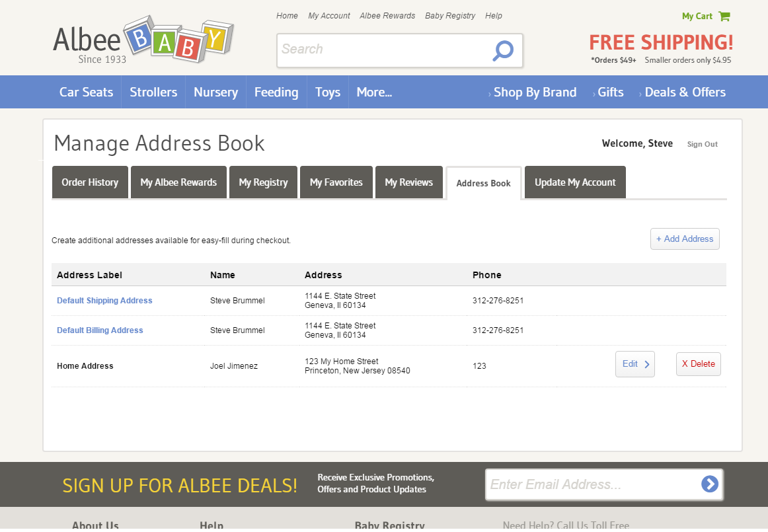The image size is (768, 532).
Task: Select the Update My Account tab
Action: tap(575, 182)
